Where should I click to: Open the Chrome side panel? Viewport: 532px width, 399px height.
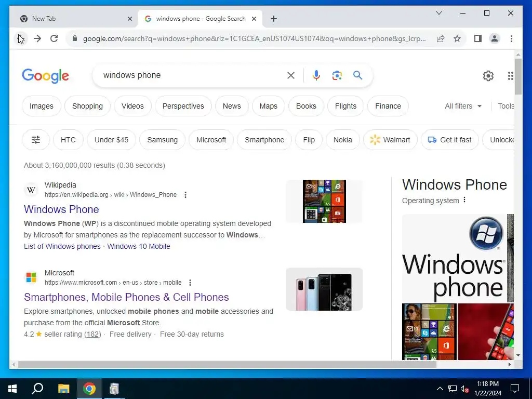coord(478,38)
